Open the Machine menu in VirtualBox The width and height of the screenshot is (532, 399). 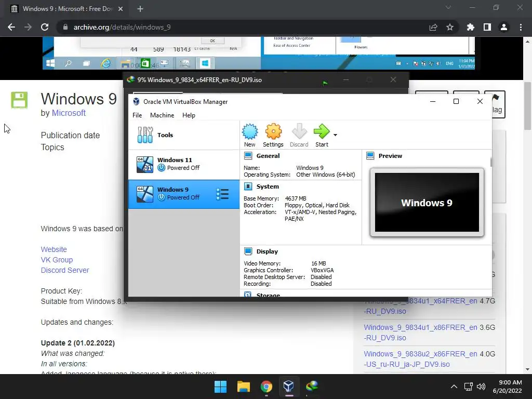click(x=162, y=115)
